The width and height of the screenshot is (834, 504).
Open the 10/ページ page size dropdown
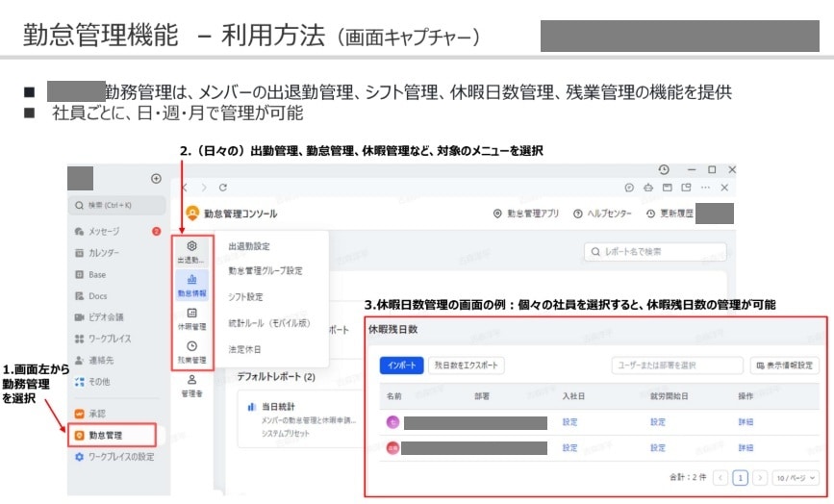pyautogui.click(x=796, y=478)
